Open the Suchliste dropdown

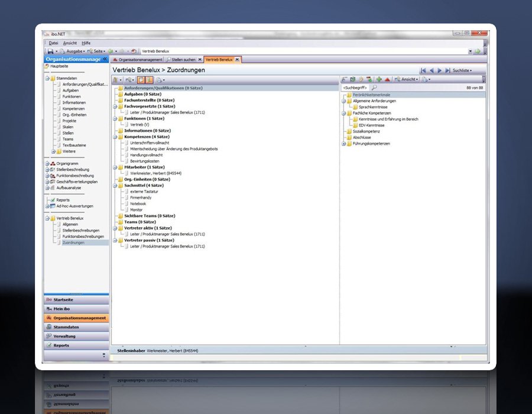[x=462, y=70]
